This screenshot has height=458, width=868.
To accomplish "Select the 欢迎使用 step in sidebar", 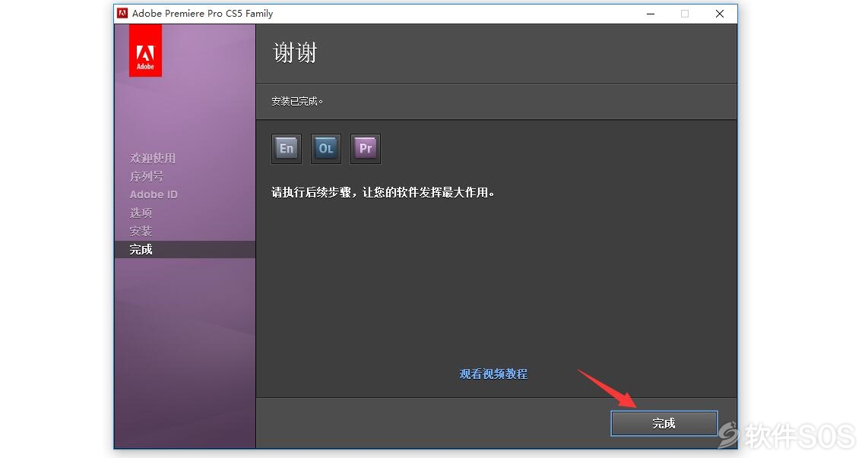I will click(x=153, y=158).
